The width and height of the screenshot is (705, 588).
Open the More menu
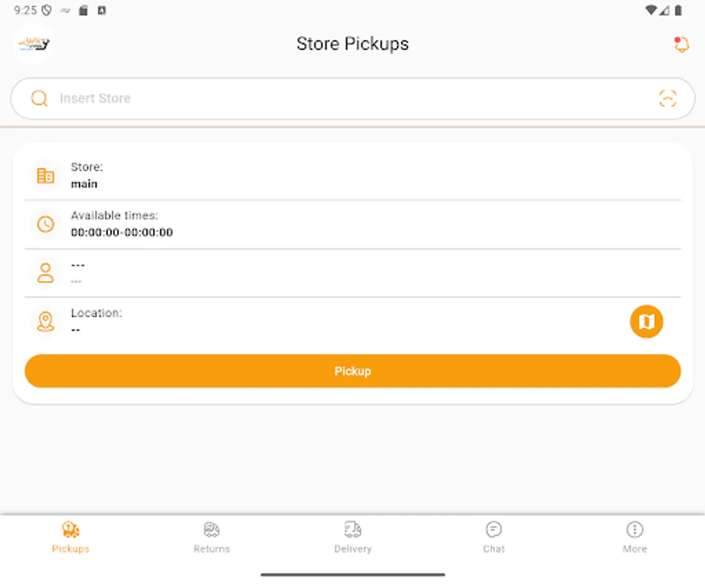634,536
